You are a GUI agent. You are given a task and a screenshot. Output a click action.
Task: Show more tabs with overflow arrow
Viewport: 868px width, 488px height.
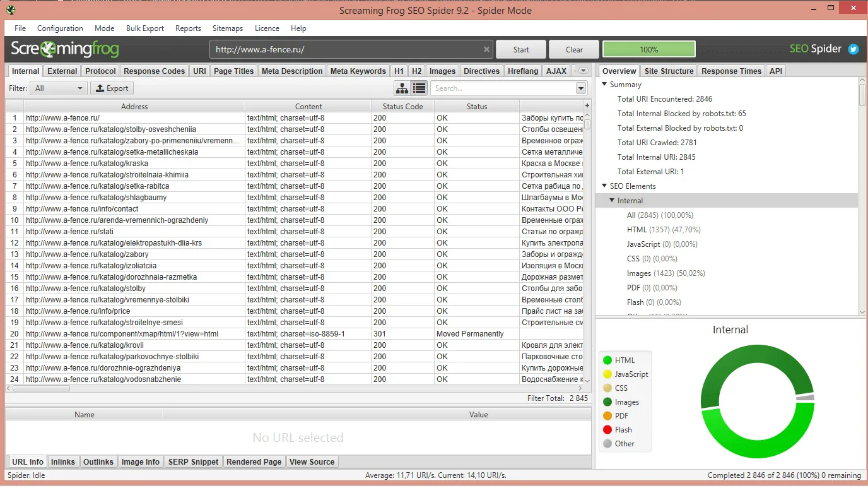coord(583,71)
